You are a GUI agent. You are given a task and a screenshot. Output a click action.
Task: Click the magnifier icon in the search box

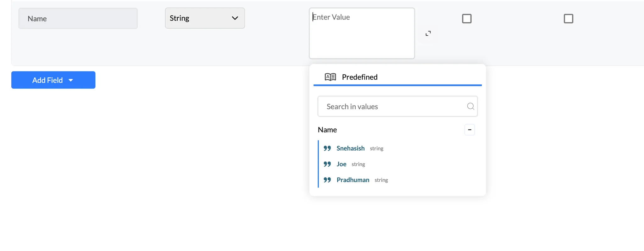pyautogui.click(x=470, y=106)
